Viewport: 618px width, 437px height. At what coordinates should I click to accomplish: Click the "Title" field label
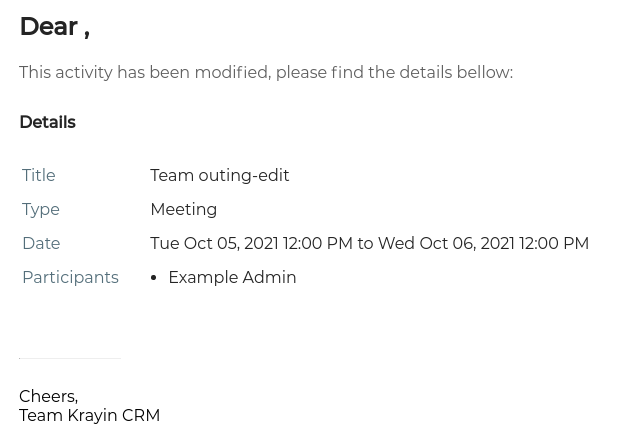[x=39, y=175]
